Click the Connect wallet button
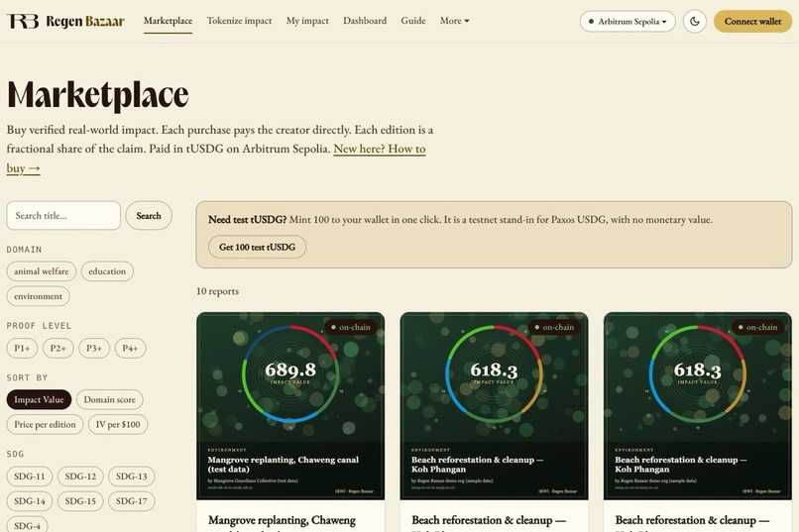Viewport: 799px width, 532px height. pos(752,22)
